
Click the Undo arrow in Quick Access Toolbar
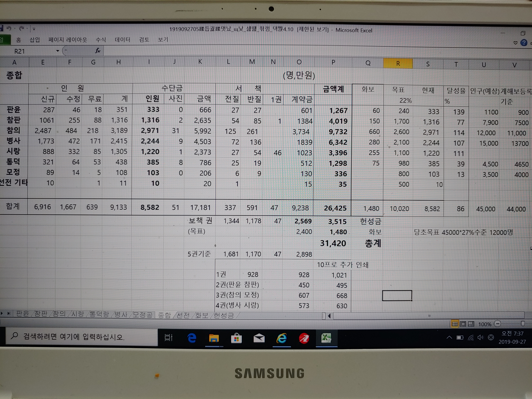click(x=9, y=28)
